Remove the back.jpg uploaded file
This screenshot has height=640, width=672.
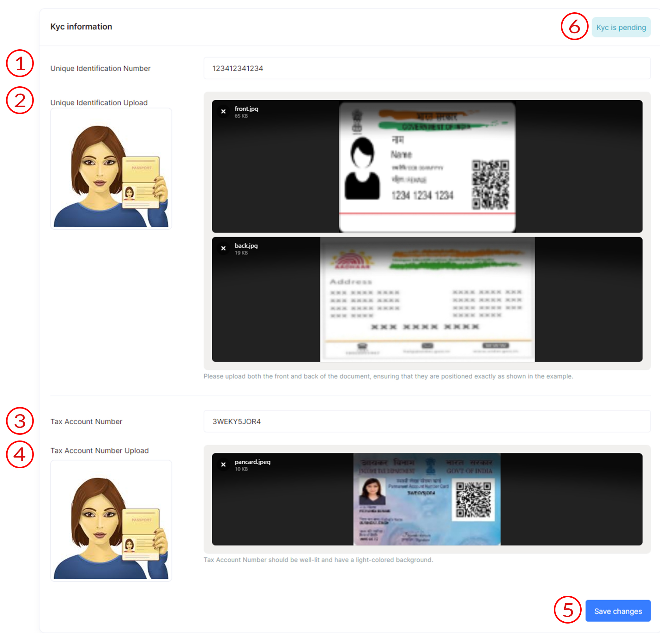pos(223,248)
